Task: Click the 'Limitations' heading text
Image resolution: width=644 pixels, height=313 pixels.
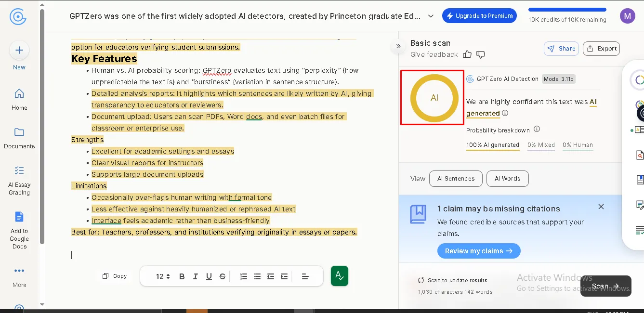Action: (89, 186)
